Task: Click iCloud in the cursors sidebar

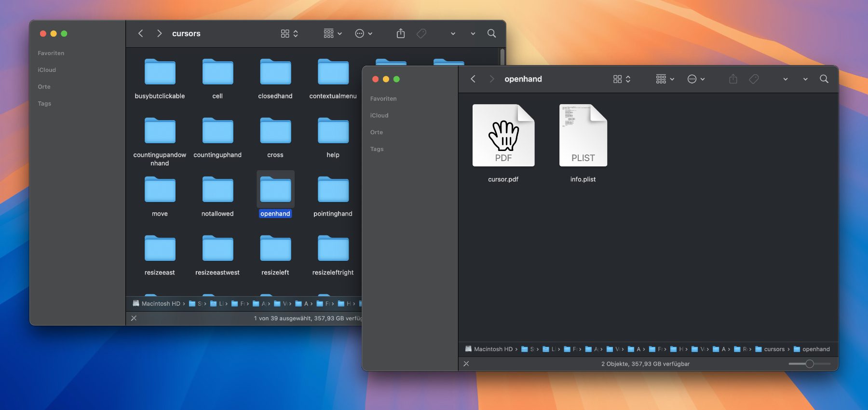Action: point(47,70)
